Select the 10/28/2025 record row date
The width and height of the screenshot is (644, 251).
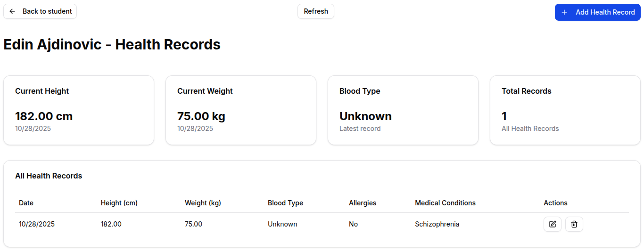37,224
